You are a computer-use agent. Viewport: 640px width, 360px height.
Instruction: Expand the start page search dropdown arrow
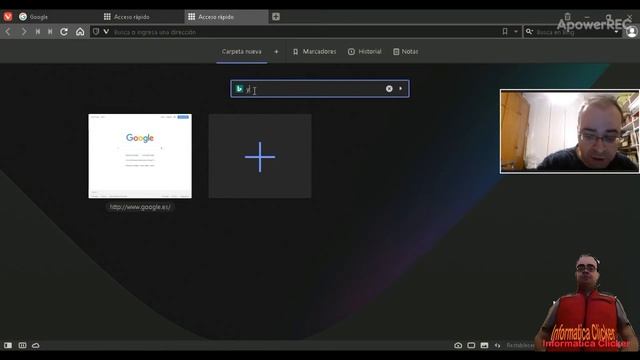click(x=401, y=89)
